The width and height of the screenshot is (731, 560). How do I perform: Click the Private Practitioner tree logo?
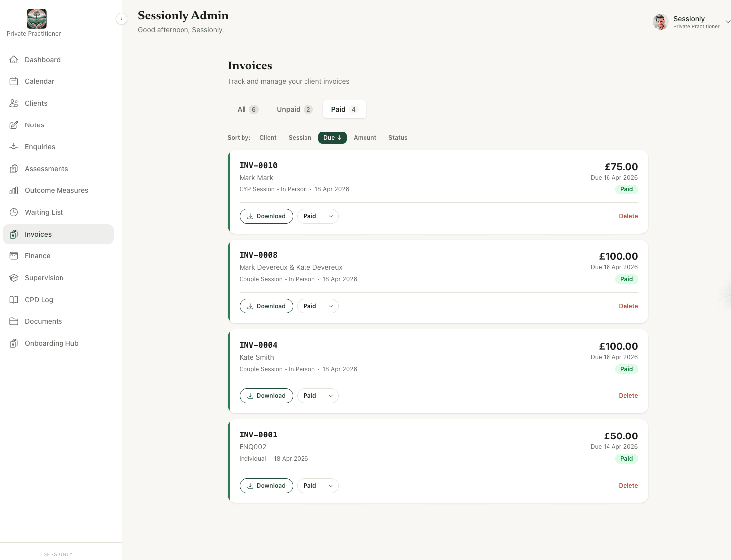pyautogui.click(x=37, y=19)
